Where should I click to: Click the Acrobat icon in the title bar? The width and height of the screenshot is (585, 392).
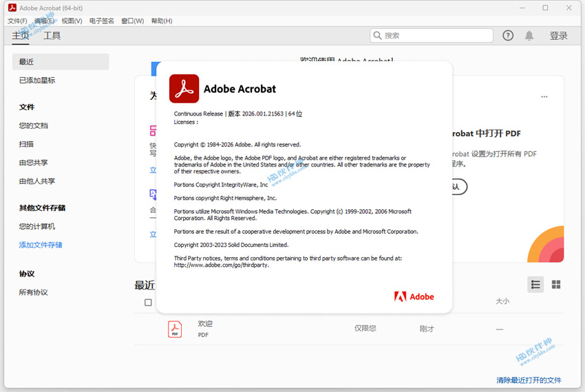(12, 8)
